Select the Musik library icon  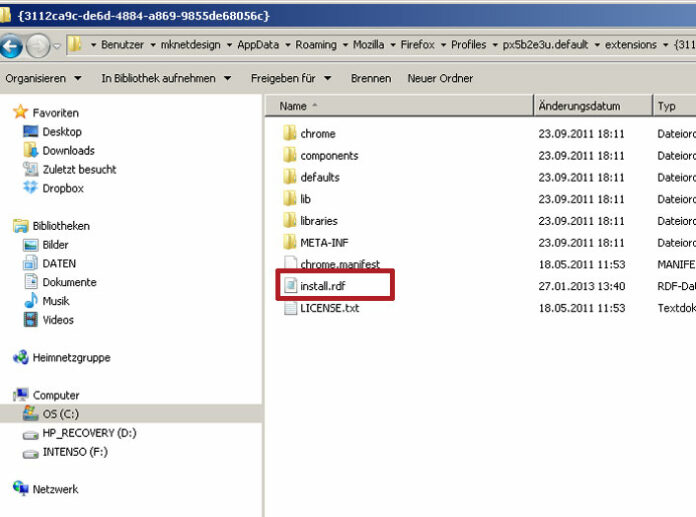tap(30, 300)
